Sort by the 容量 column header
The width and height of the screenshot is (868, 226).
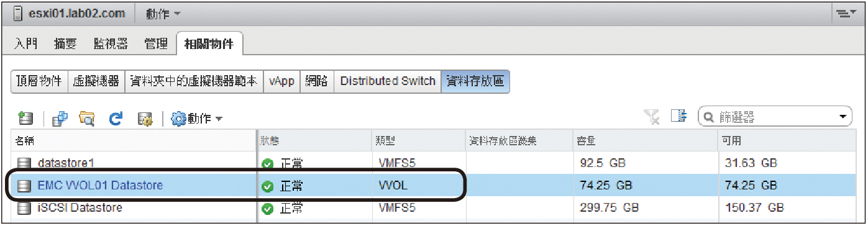644,140
